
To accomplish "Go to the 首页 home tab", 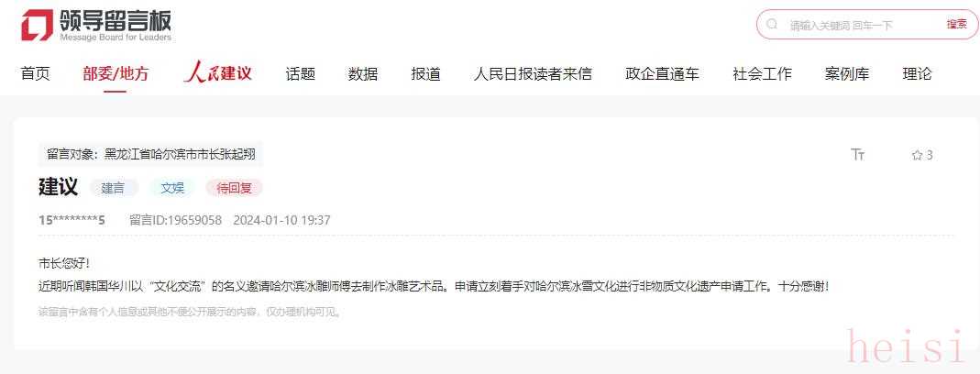I will [35, 74].
